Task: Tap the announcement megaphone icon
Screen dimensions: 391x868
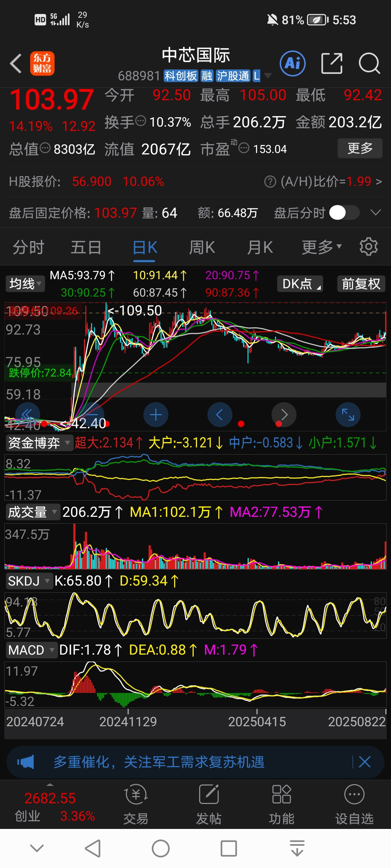Action: pos(26,762)
